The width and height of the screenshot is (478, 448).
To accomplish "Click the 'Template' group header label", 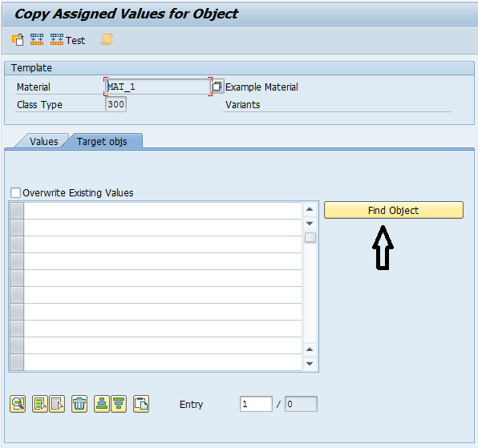I will click(31, 67).
